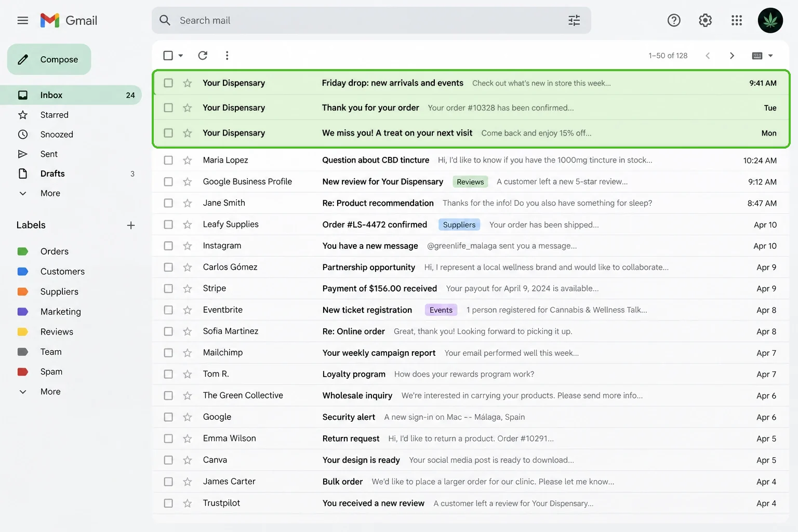Create a new label with plus icon
The width and height of the screenshot is (798, 532).
point(131,225)
